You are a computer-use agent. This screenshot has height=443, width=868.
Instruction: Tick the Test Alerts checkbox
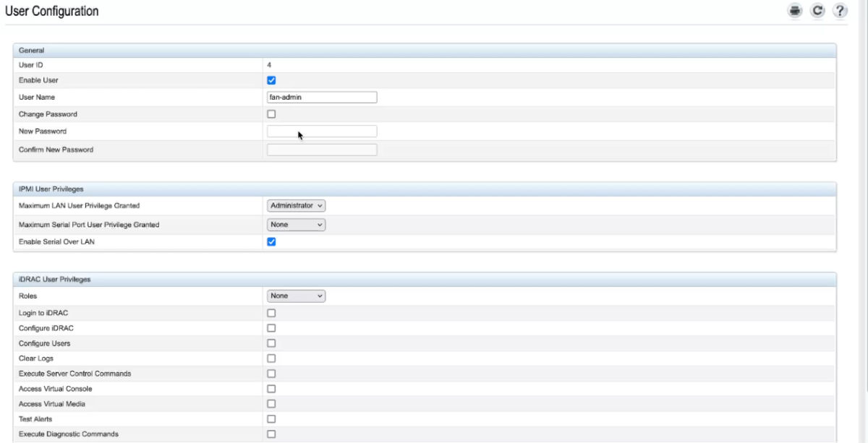[x=271, y=419]
